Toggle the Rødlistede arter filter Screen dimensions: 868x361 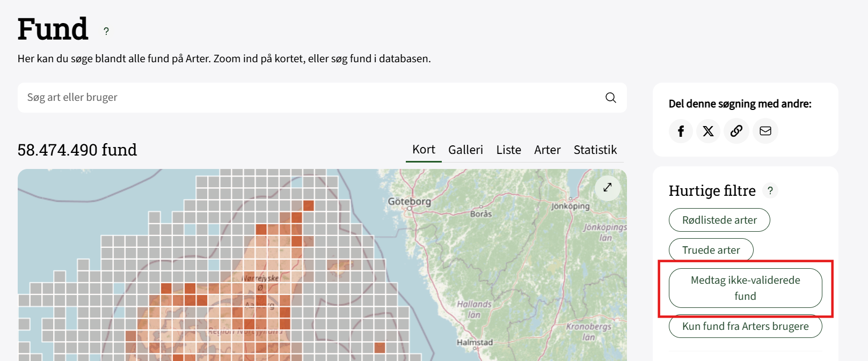pos(719,220)
